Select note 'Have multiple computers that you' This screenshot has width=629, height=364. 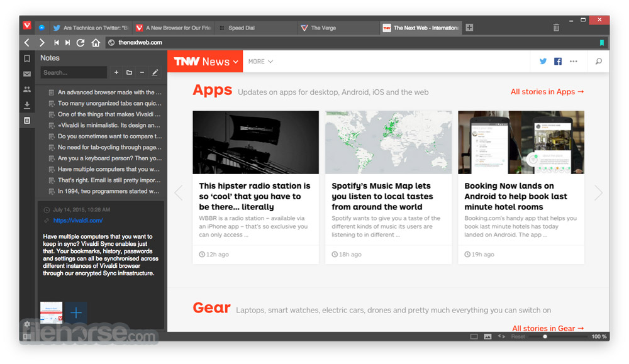point(105,169)
